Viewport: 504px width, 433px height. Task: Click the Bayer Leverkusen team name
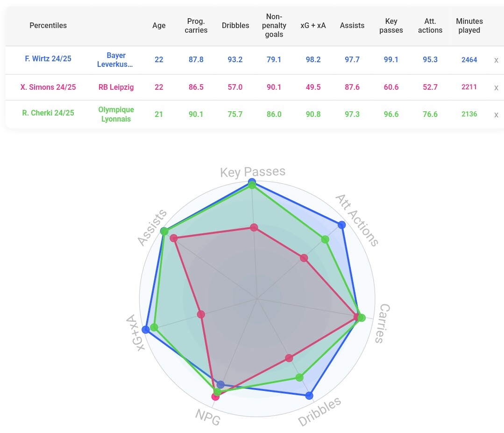(116, 60)
